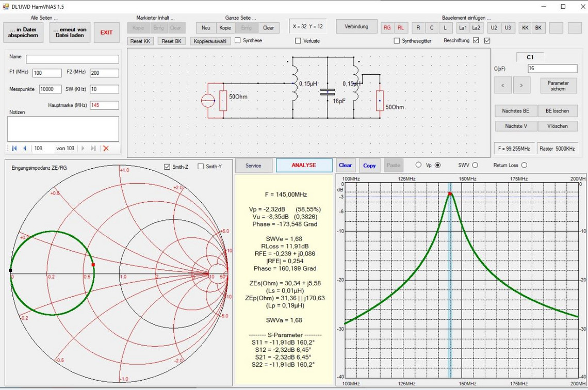Click the Hauptmarke (MHz) input field
This screenshot has width=588, height=390.
(104, 105)
